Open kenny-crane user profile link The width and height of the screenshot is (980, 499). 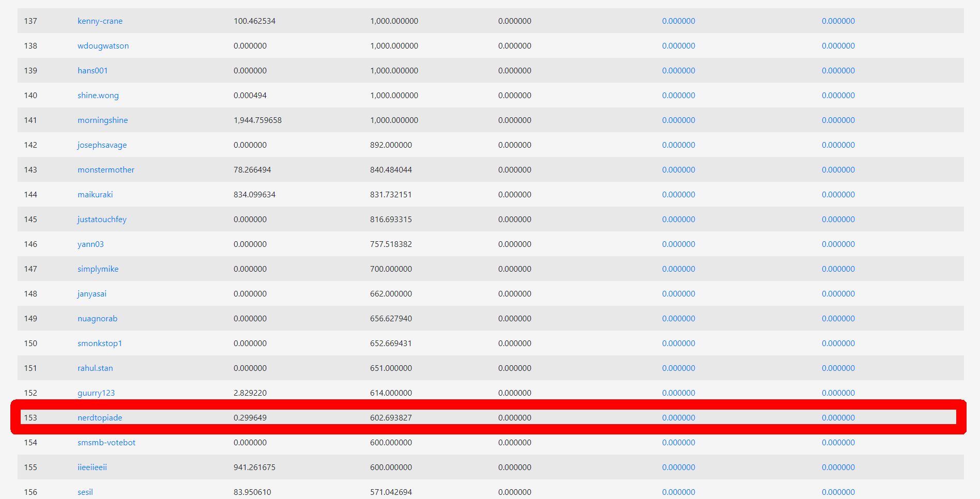(x=100, y=21)
